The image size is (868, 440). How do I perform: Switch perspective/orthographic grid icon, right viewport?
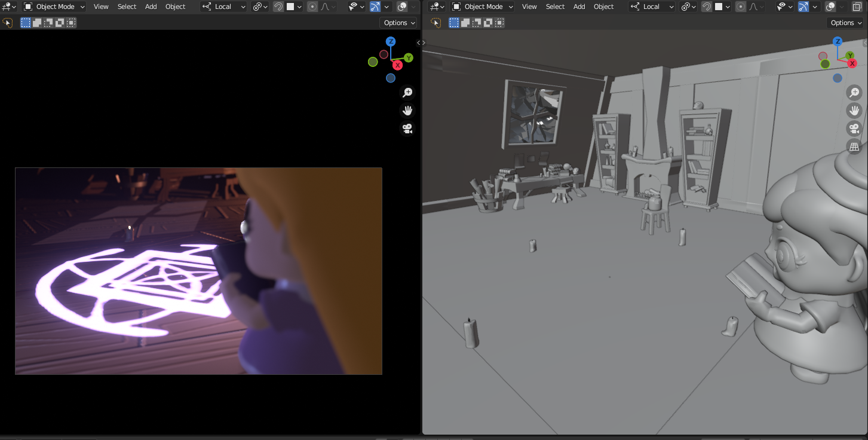(854, 146)
